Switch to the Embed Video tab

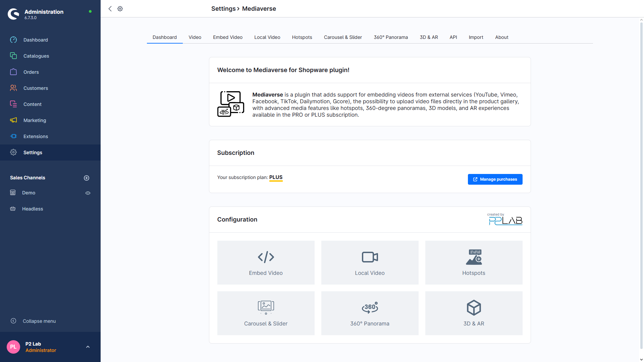pos(228,37)
